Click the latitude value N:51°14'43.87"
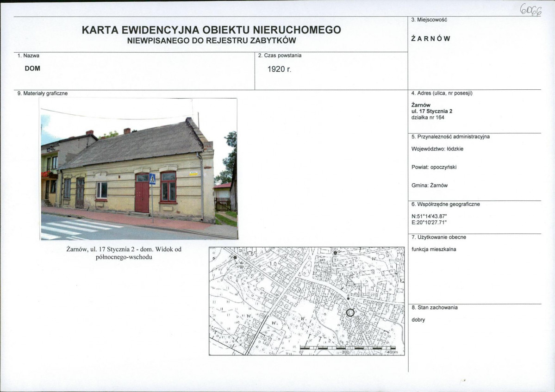The width and height of the screenshot is (555, 392). 430,216
